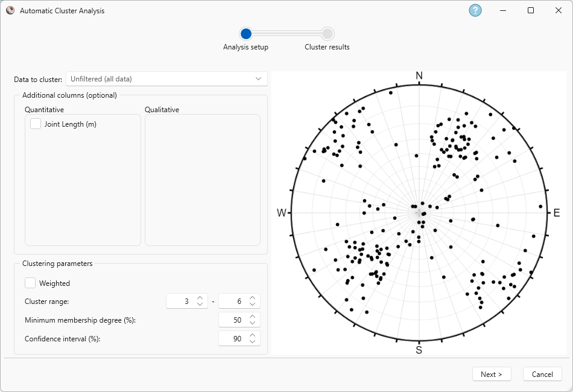Select the Cluster results step circle

pos(328,34)
